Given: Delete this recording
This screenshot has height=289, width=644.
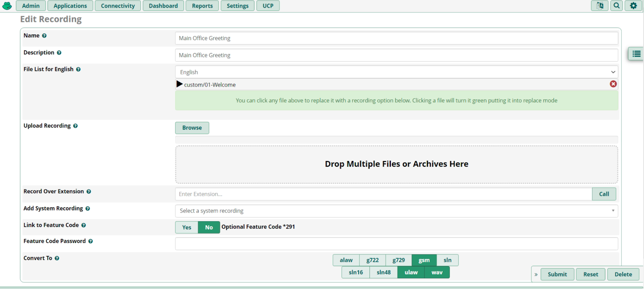Looking at the screenshot, I should pos(623,275).
